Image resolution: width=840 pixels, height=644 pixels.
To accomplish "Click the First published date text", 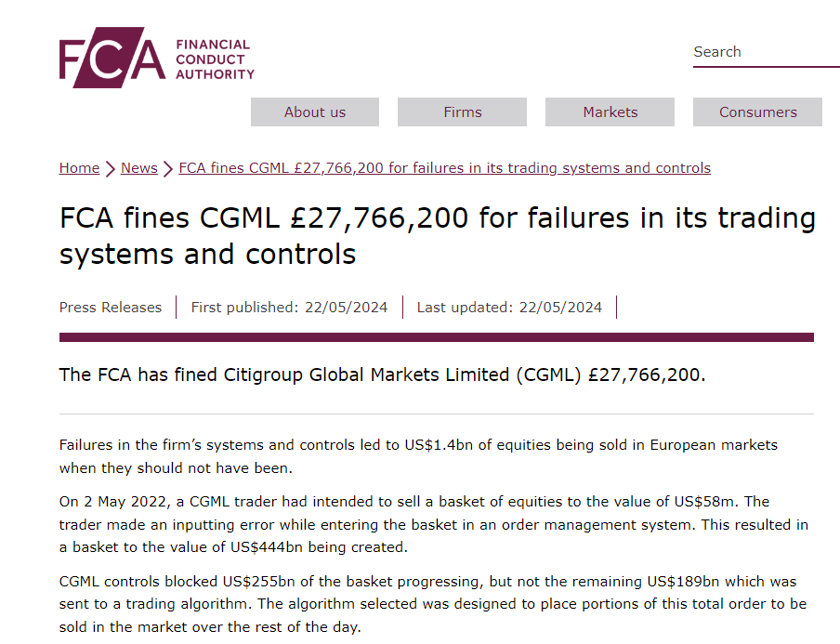I will (x=289, y=308).
